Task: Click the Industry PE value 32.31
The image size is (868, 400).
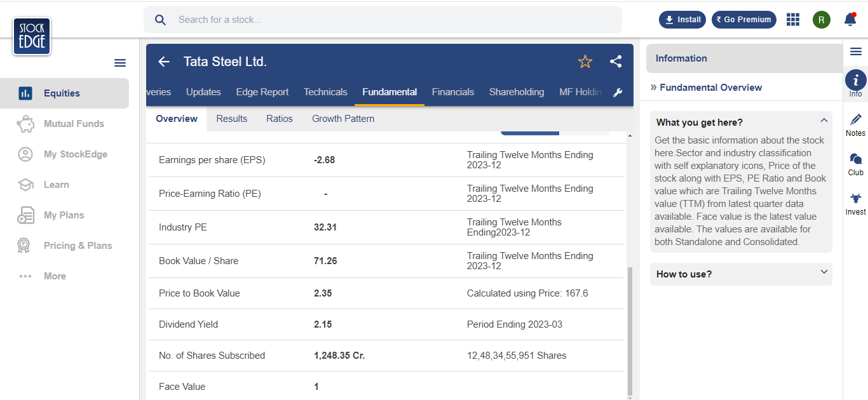Action: [x=325, y=227]
